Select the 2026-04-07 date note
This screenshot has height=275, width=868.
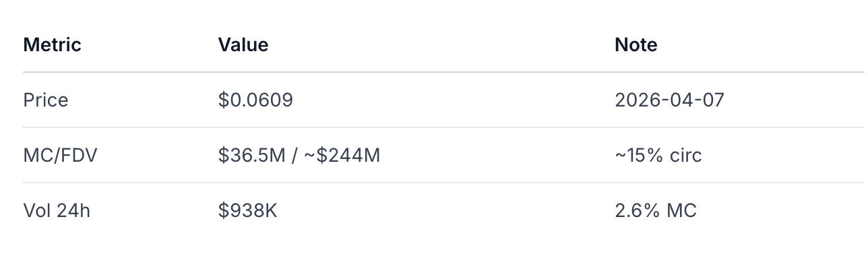pos(669,100)
